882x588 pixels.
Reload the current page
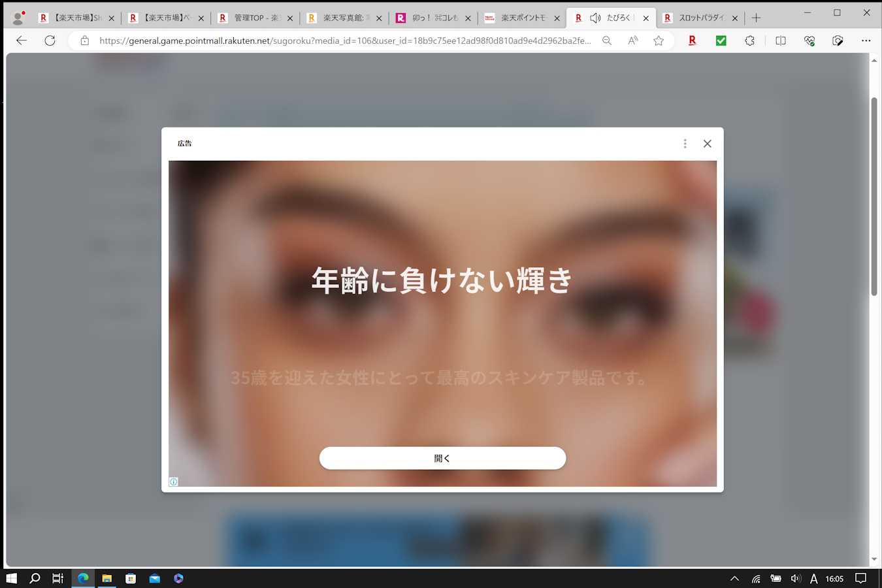pos(50,41)
